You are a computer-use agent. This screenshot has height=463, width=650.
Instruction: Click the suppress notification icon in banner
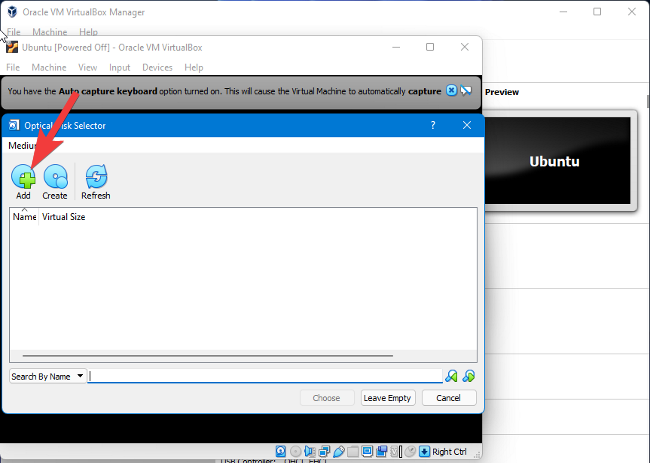[466, 90]
